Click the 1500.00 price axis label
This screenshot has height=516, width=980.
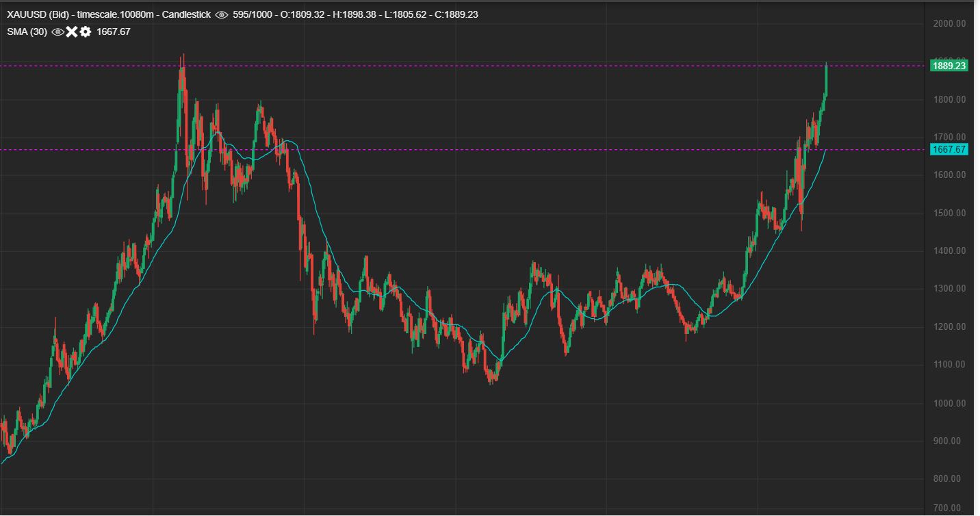(949, 213)
